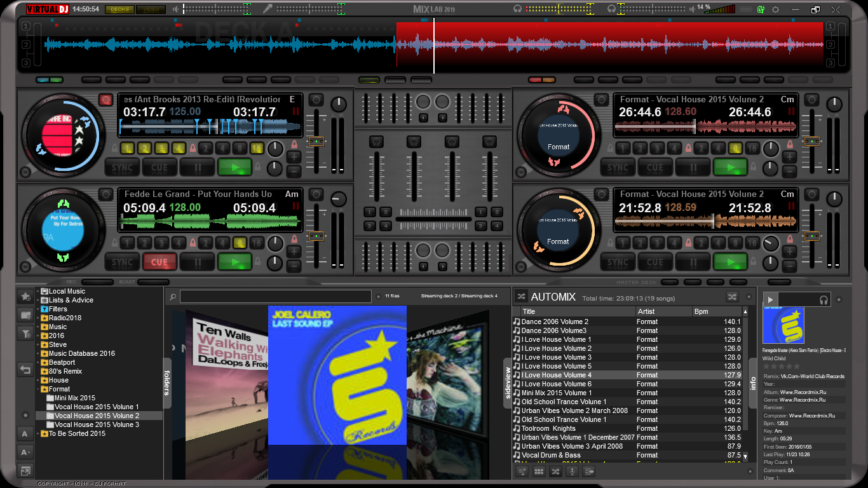This screenshot has width=868, height=488.
Task: Click the green record icon beside the gear
Action: coord(761,10)
